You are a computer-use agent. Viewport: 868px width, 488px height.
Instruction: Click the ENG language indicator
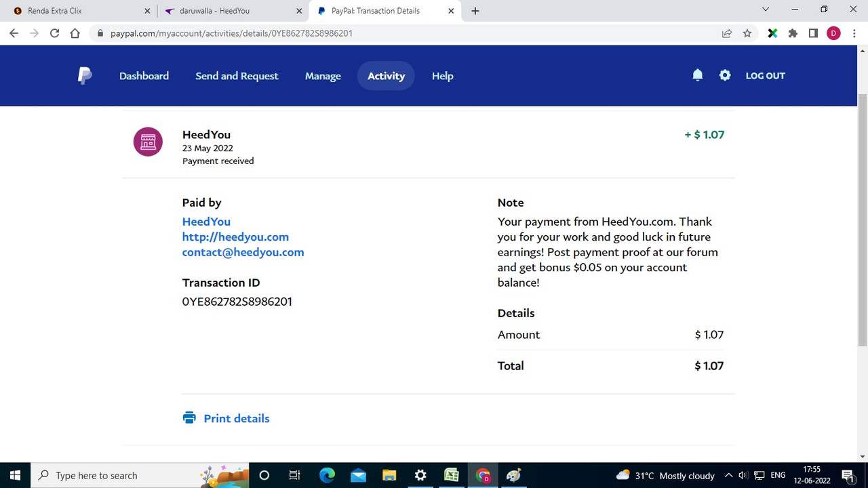click(778, 475)
